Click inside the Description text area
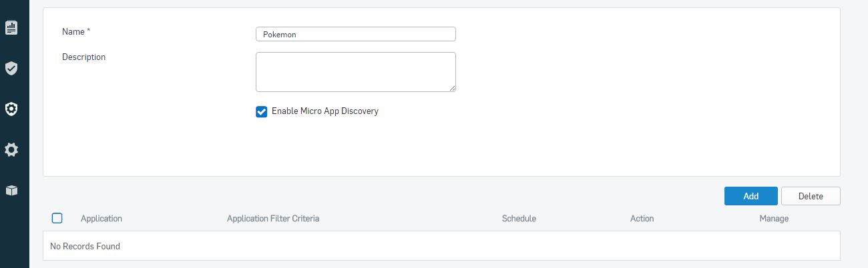Screen dimensions: 868x268 point(356,72)
